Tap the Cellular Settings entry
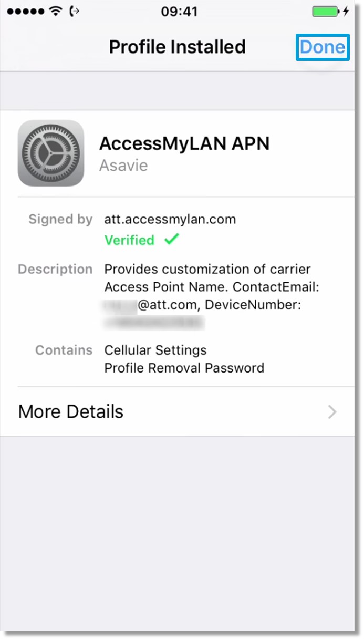The width and height of the screenshot is (364, 640). pos(155,350)
